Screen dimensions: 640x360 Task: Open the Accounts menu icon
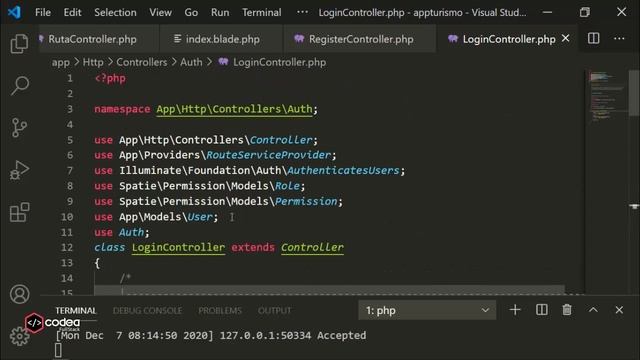coord(19,294)
